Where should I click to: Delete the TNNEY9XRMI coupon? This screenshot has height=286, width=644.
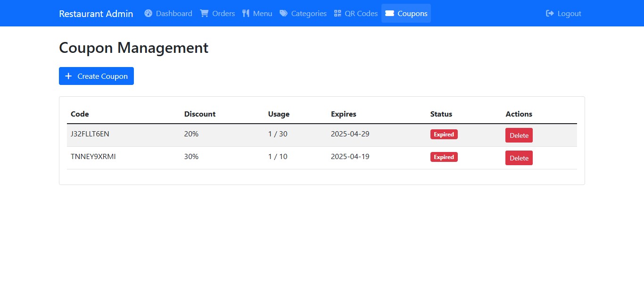519,158
